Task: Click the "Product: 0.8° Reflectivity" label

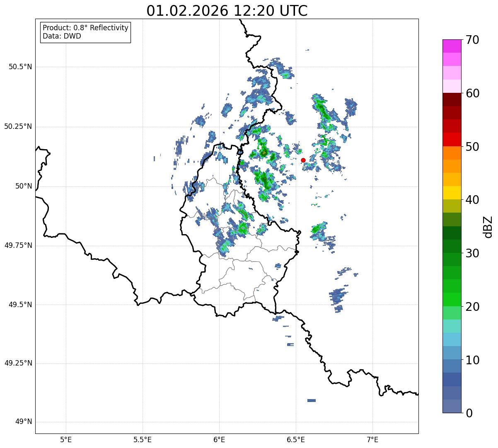Action: 86,28
